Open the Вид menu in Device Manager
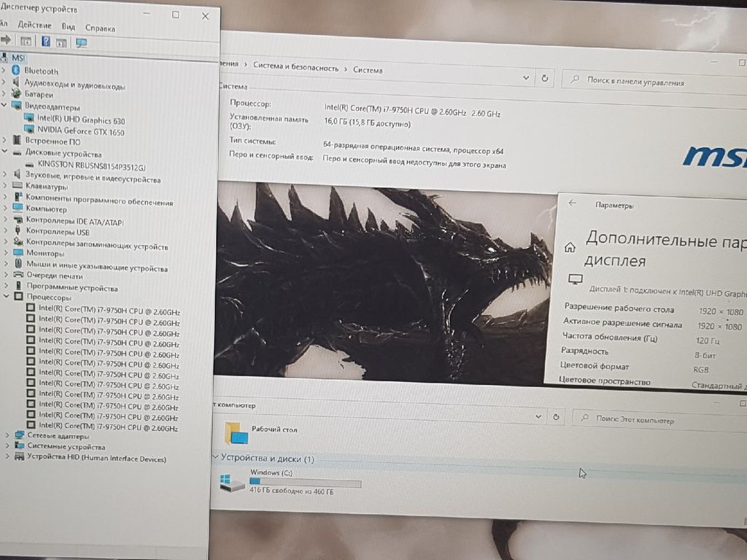 click(68, 27)
